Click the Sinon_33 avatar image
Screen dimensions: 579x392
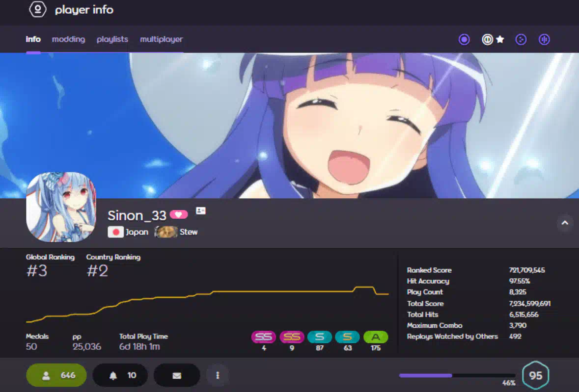point(61,207)
